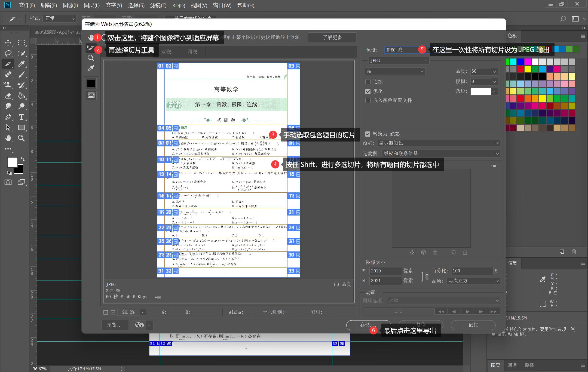Expand the 元数据 版权和联系信息 dropdown
Image resolution: width=588 pixels, height=372 pixels.
[441, 153]
